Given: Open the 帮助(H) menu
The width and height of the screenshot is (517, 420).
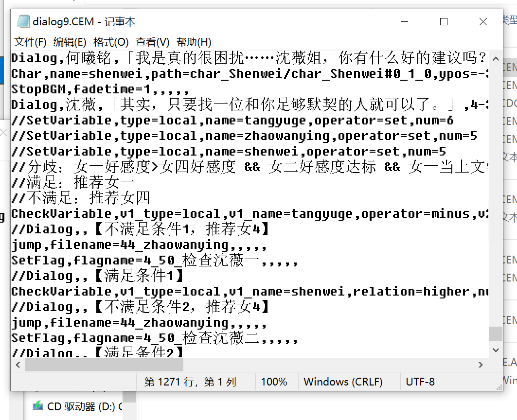Looking at the screenshot, I should [x=194, y=42].
